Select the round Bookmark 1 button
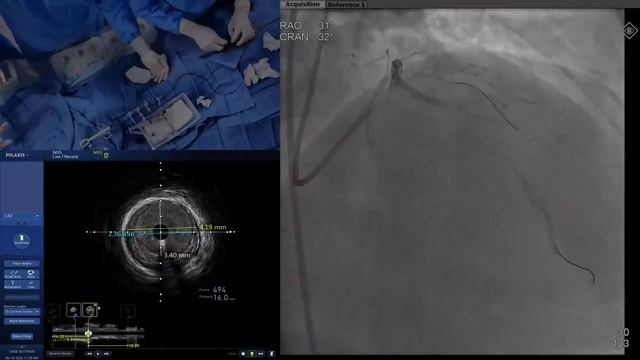The height and width of the screenshot is (360, 640). tap(22, 240)
